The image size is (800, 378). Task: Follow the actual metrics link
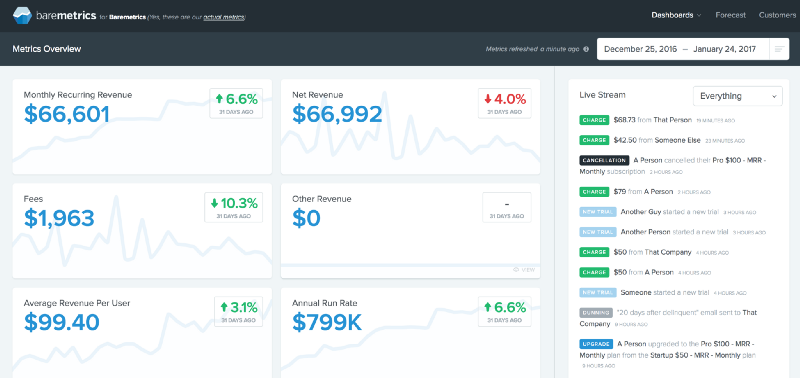223,17
